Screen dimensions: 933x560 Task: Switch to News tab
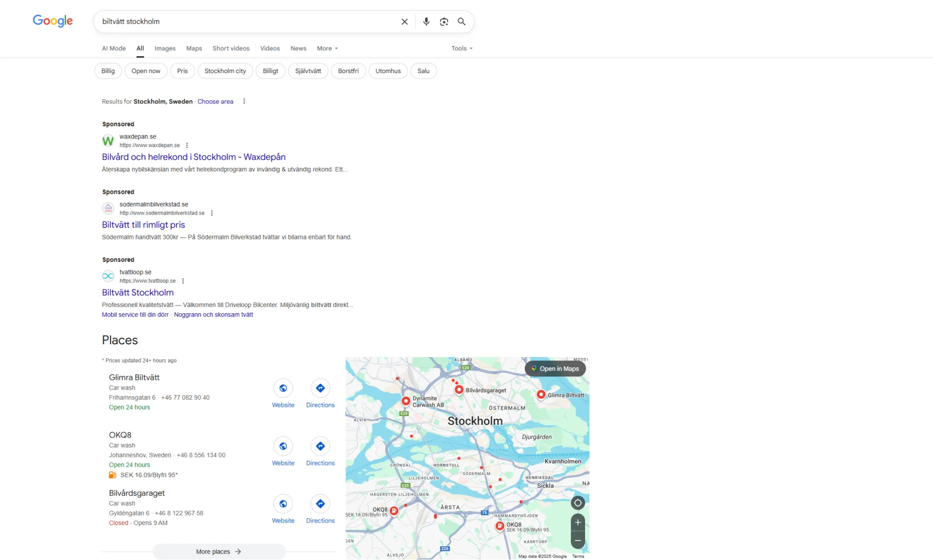tap(298, 49)
